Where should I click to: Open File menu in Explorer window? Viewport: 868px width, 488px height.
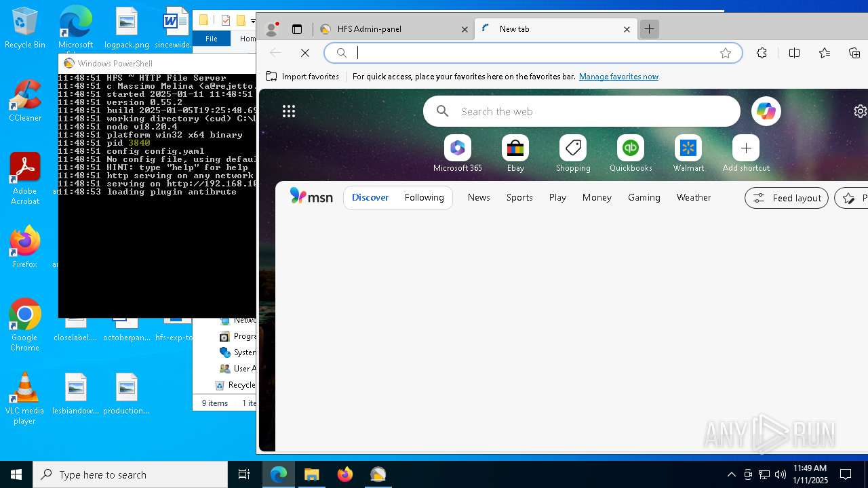[212, 39]
